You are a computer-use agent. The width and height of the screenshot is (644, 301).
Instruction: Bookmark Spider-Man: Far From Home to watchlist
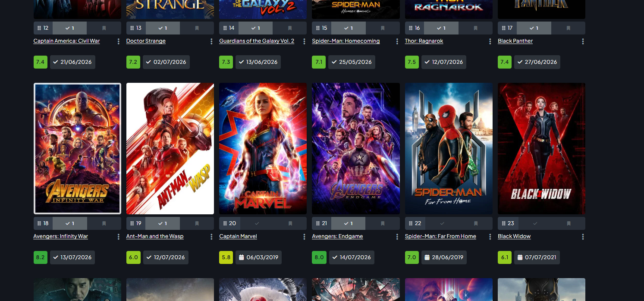[x=476, y=223]
